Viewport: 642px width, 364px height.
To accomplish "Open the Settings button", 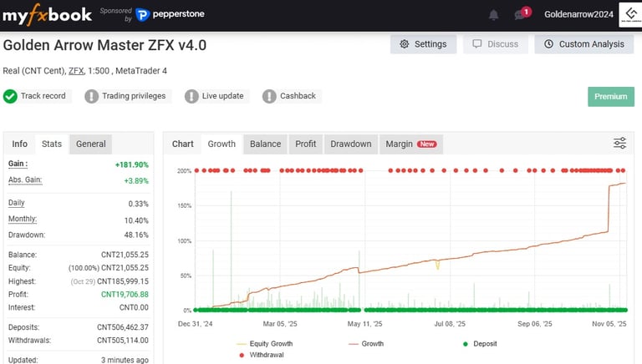I will (423, 44).
